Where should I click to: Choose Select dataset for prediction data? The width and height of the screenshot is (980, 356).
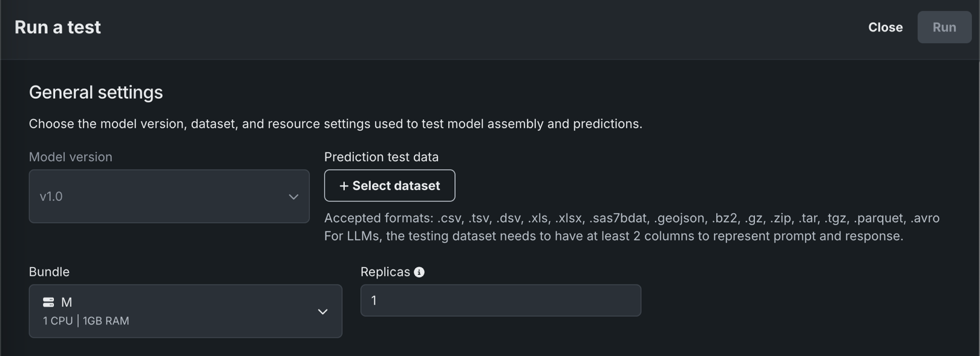tap(390, 186)
